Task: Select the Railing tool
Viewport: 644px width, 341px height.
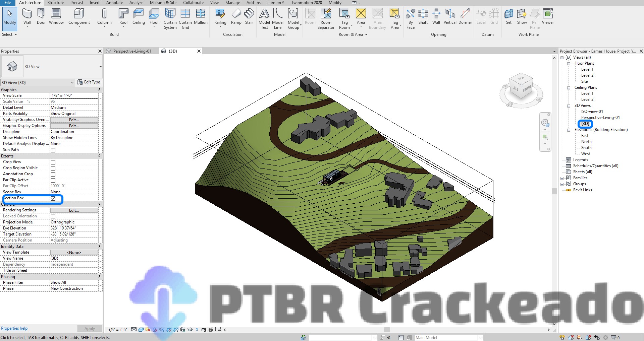Action: (x=220, y=17)
